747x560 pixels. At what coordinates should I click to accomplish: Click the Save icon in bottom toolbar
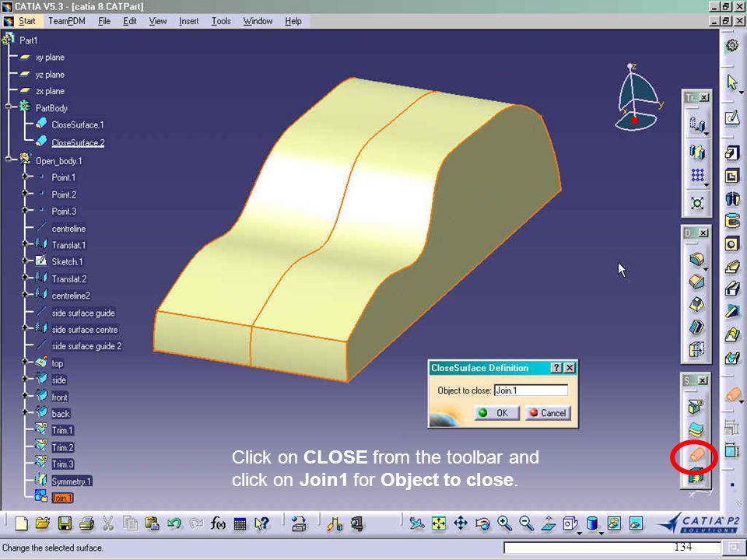click(65, 523)
